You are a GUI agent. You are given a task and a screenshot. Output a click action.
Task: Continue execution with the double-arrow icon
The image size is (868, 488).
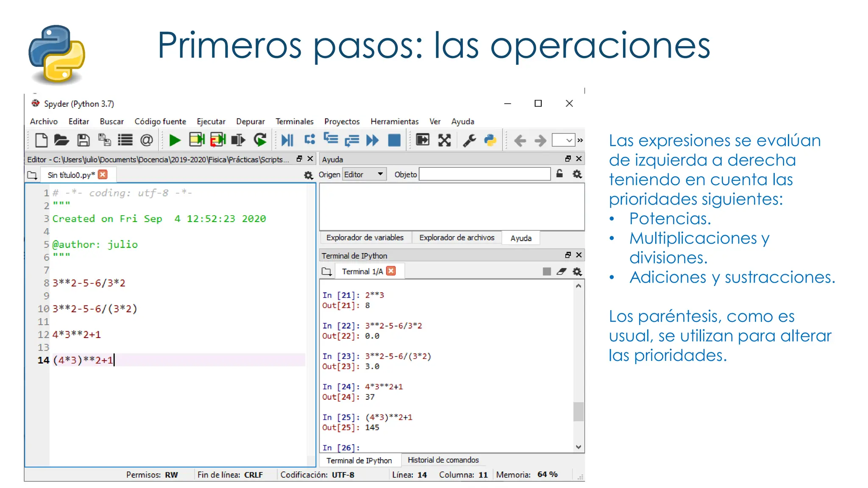tap(373, 140)
